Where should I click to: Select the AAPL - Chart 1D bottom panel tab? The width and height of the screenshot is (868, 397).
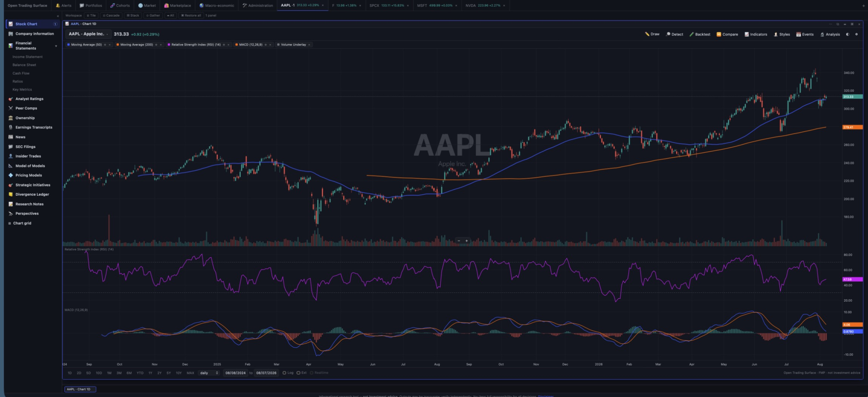coord(80,389)
